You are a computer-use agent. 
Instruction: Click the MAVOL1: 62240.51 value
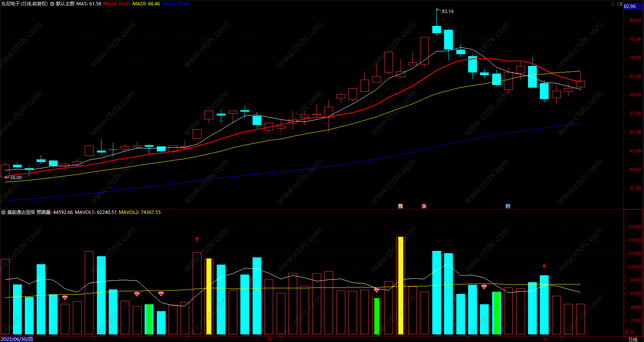click(96, 212)
